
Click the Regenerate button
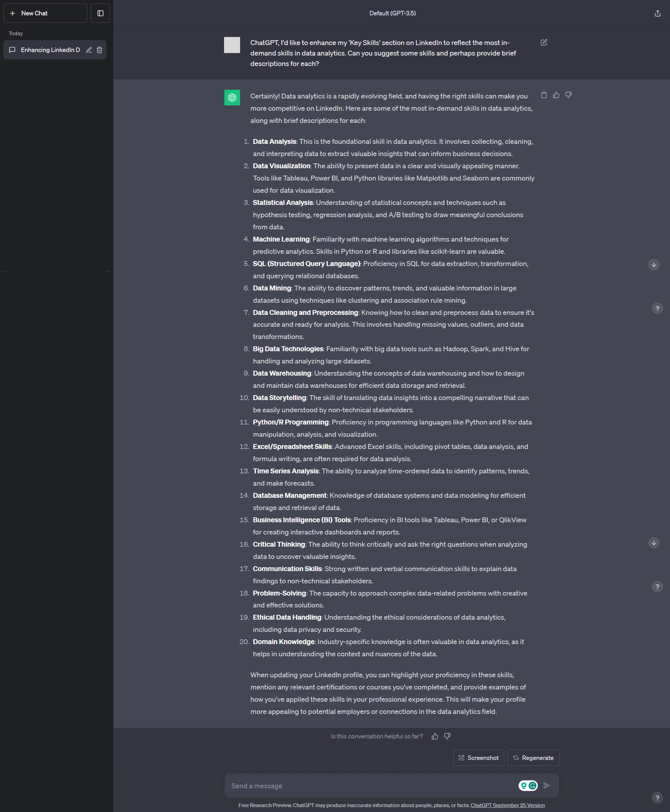pyautogui.click(x=533, y=758)
